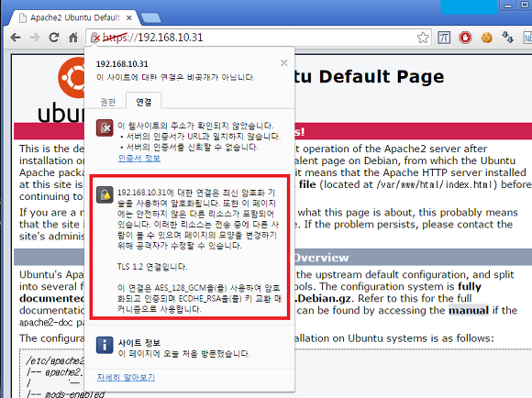The image size is (532, 398).
Task: Click the lock with warning triangle icon
Action: click(x=105, y=194)
